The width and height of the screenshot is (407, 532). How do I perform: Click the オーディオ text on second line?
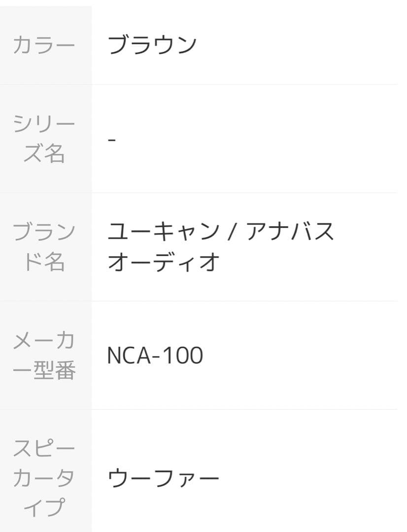point(163,263)
